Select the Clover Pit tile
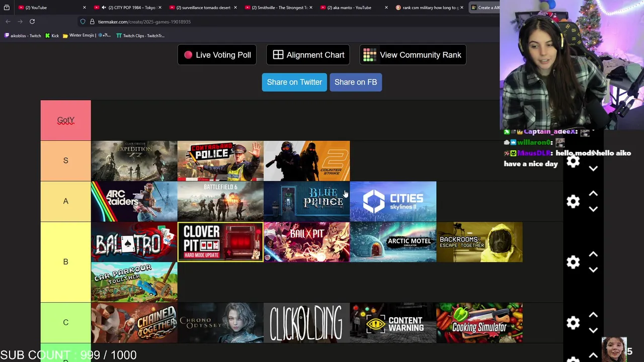This screenshot has width=644, height=362. click(x=220, y=242)
